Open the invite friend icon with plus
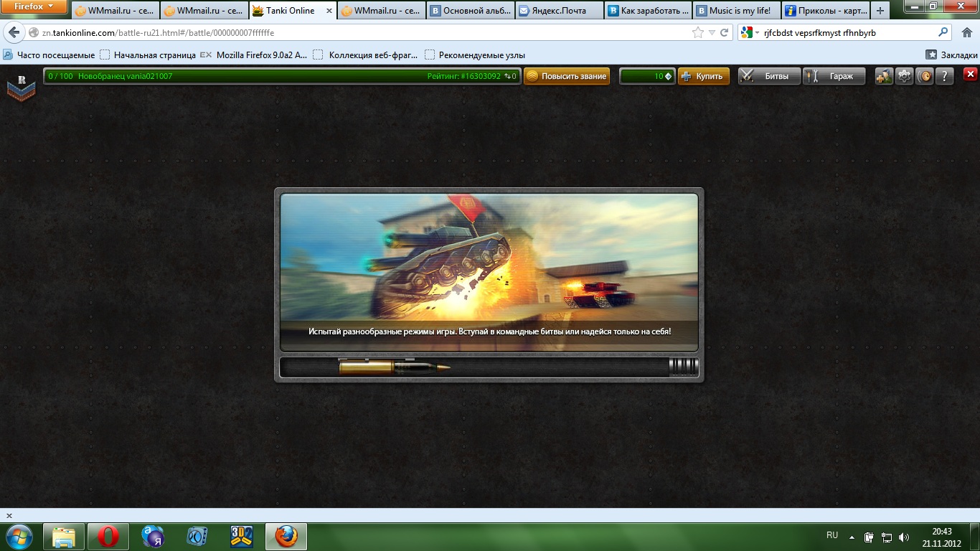The image size is (980, 551). pyautogui.click(x=884, y=76)
